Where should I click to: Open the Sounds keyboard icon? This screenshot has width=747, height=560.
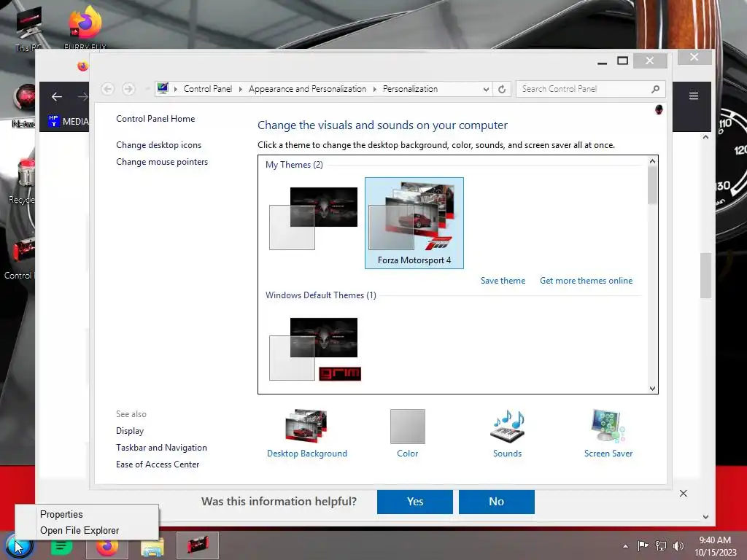click(x=508, y=426)
